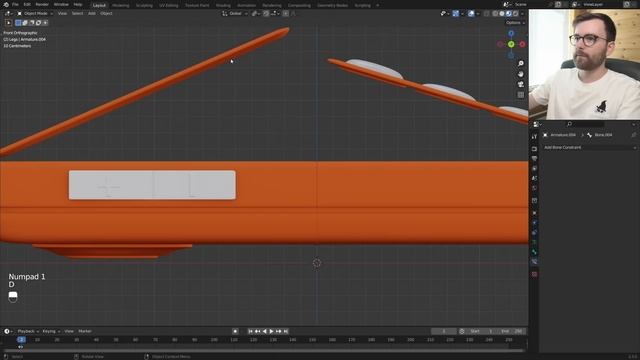Jump to the timeline start frame button

250,331
